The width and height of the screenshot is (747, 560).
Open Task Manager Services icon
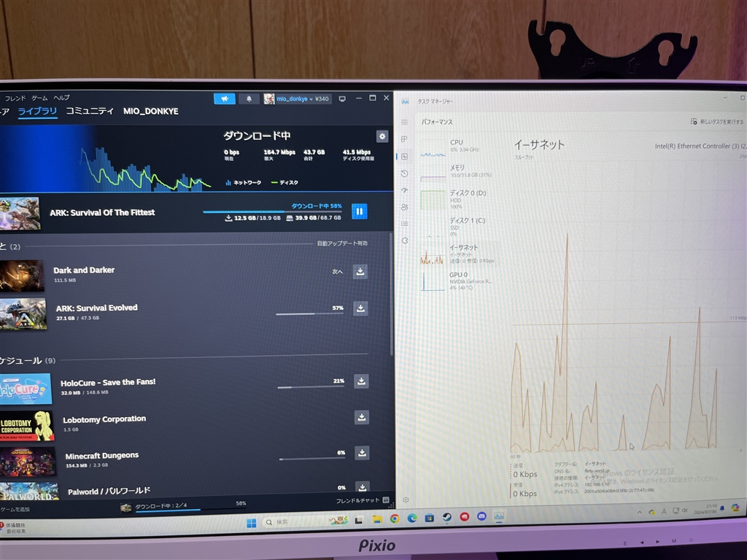tap(404, 241)
